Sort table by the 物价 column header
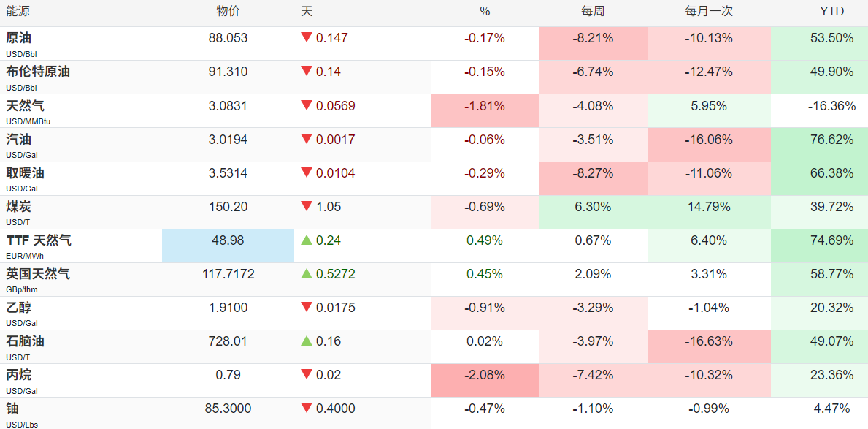The width and height of the screenshot is (868, 429). click(228, 12)
